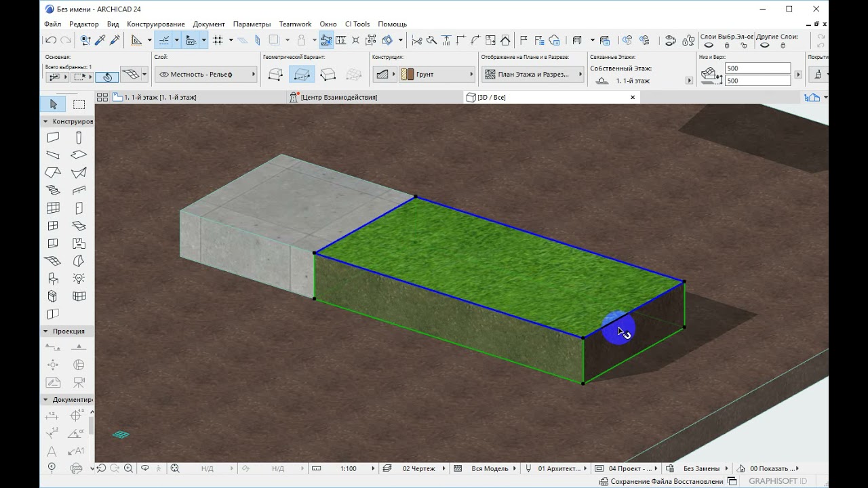
Task: Open the Грунт building material dropdown
Action: (437, 75)
